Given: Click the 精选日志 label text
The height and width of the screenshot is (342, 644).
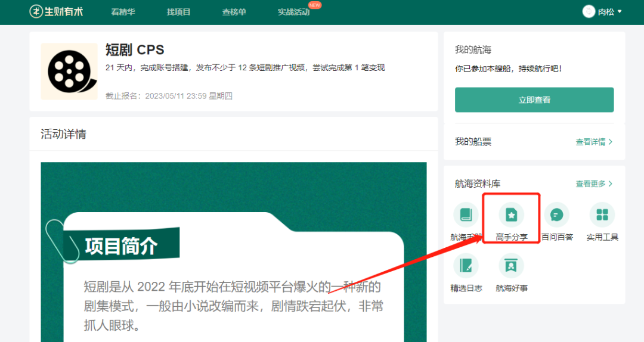Looking at the screenshot, I should pos(466,288).
